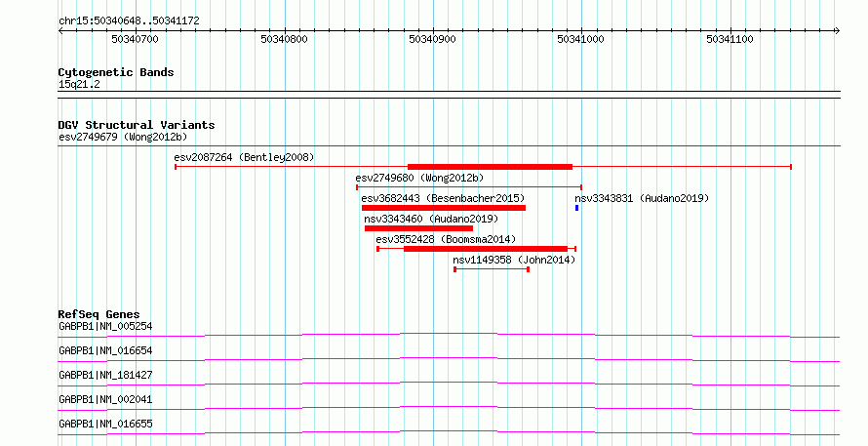Click the chr15:50340648..50341172 region label

[129, 20]
